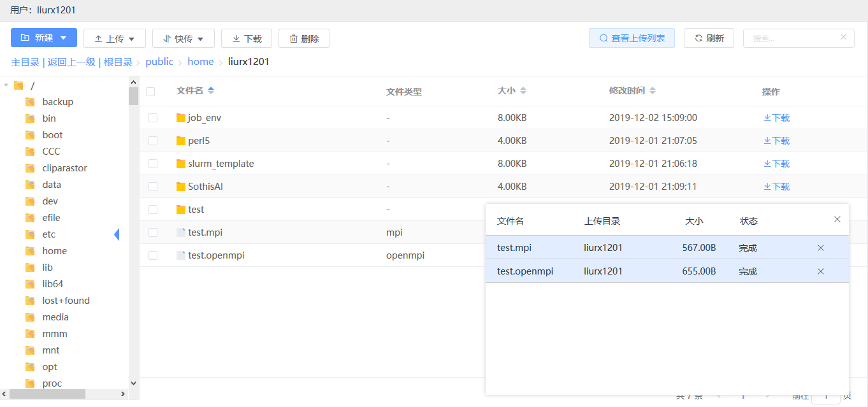The width and height of the screenshot is (868, 407).
Task: Collapse the sidebar with blue arrow handle
Action: [117, 234]
